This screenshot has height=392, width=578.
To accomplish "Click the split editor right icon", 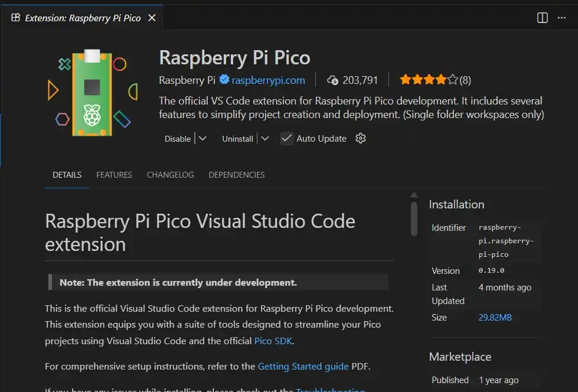I will click(542, 18).
